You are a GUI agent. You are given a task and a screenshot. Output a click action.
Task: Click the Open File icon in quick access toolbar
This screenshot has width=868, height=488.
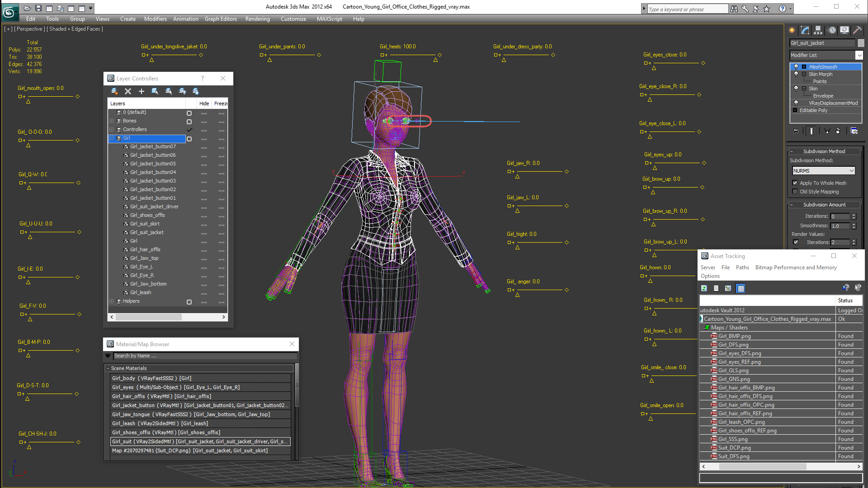[27, 8]
